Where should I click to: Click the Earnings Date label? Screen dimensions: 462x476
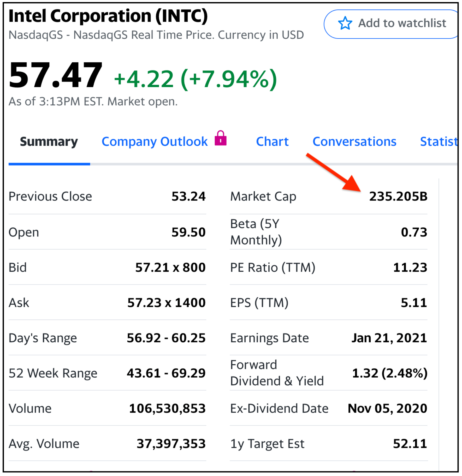269,338
